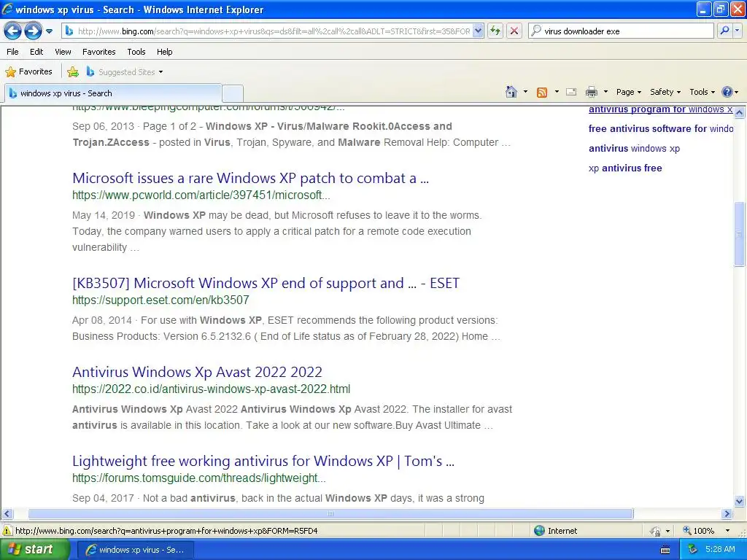Click the forums.tomsguide.com URL
This screenshot has height=560, width=747.
pyautogui.click(x=199, y=478)
